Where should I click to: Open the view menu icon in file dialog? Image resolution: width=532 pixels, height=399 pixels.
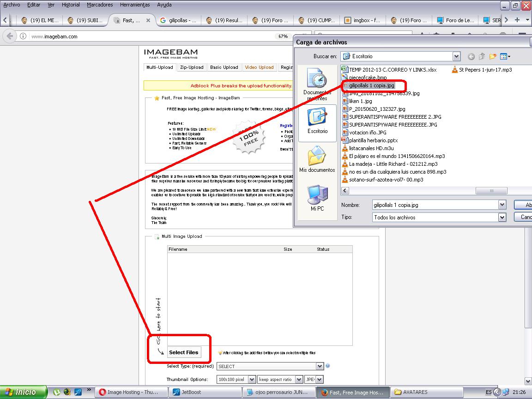(505, 56)
